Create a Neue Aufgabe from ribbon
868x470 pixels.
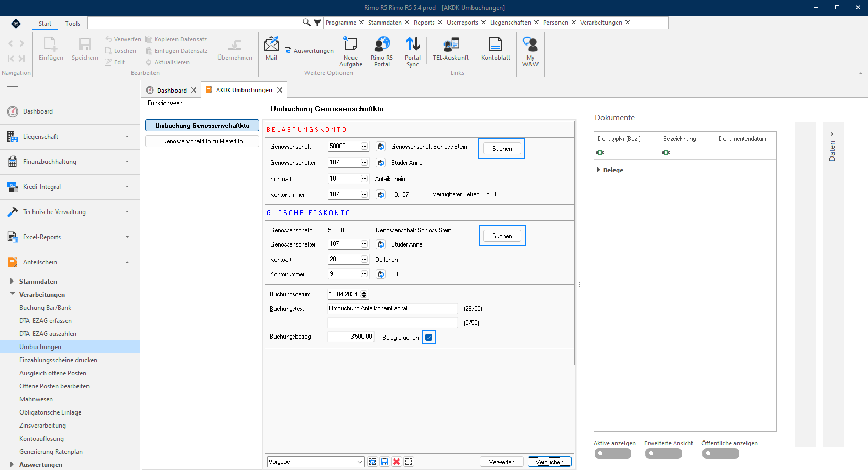[350, 51]
